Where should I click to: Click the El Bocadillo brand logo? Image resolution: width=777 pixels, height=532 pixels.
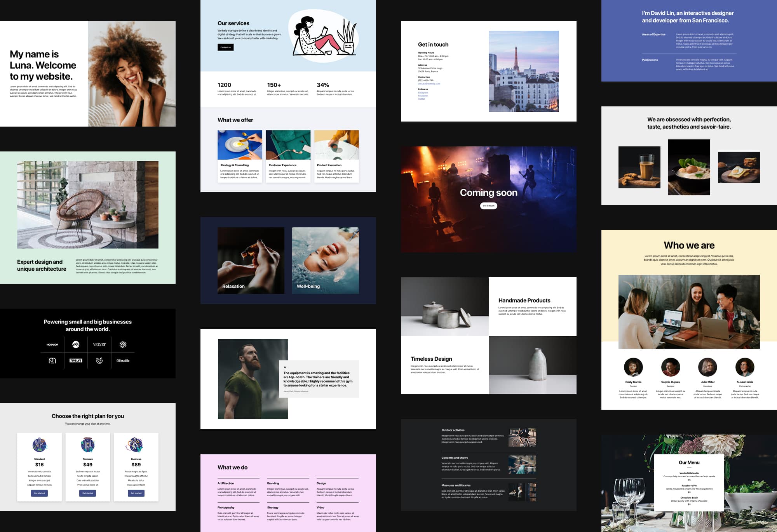tap(123, 360)
